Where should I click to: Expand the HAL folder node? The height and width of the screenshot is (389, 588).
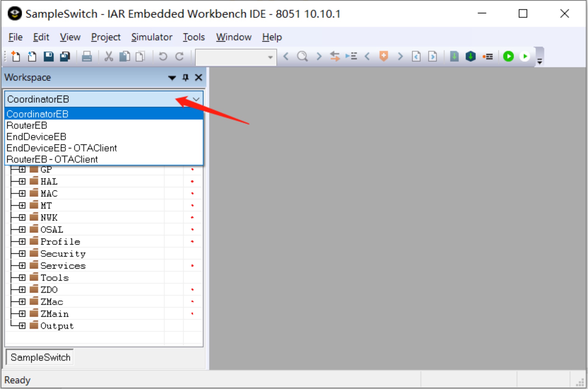pyautogui.click(x=22, y=182)
